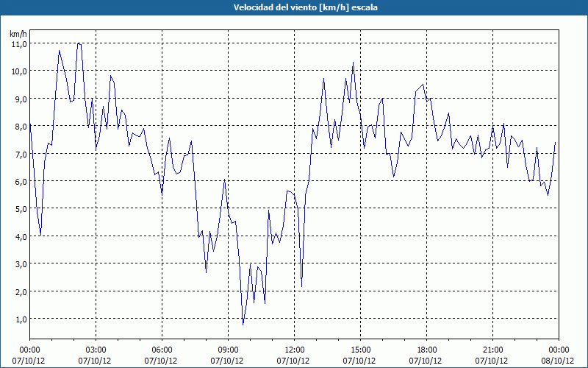The width and height of the screenshot is (588, 368).
Task: Click the lowest wind speed point below 1,0
Action: 243,325
